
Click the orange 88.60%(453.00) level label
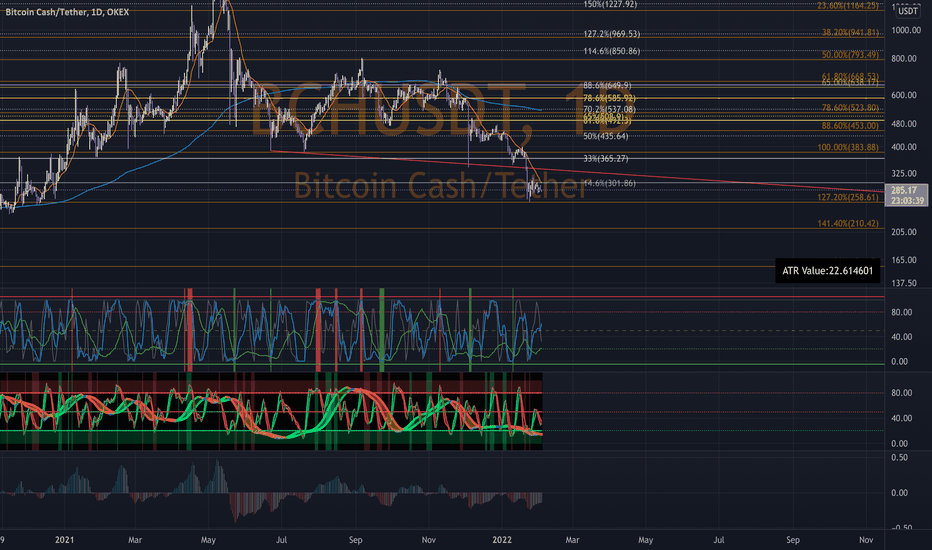tap(850, 126)
